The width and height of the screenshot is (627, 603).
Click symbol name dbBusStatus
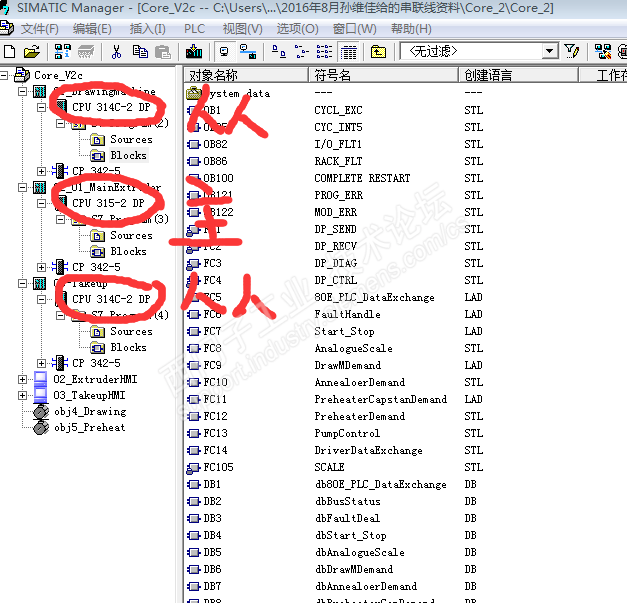[347, 501]
